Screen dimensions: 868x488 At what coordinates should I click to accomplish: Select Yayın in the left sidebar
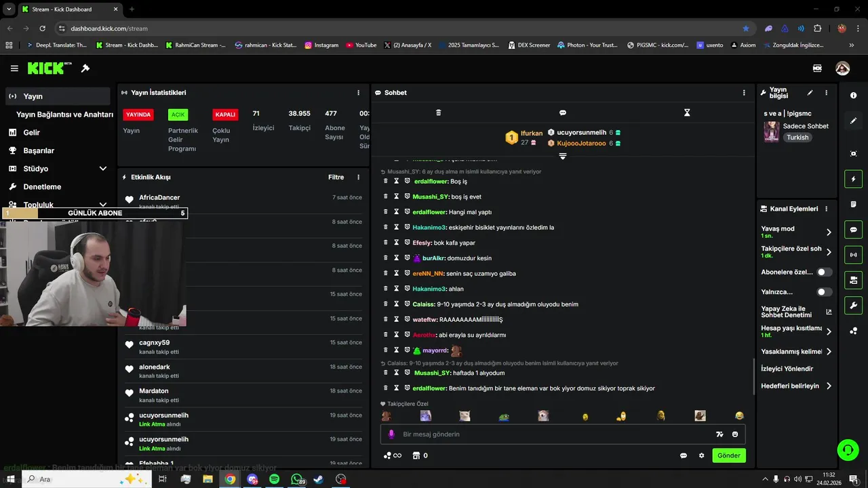58,96
